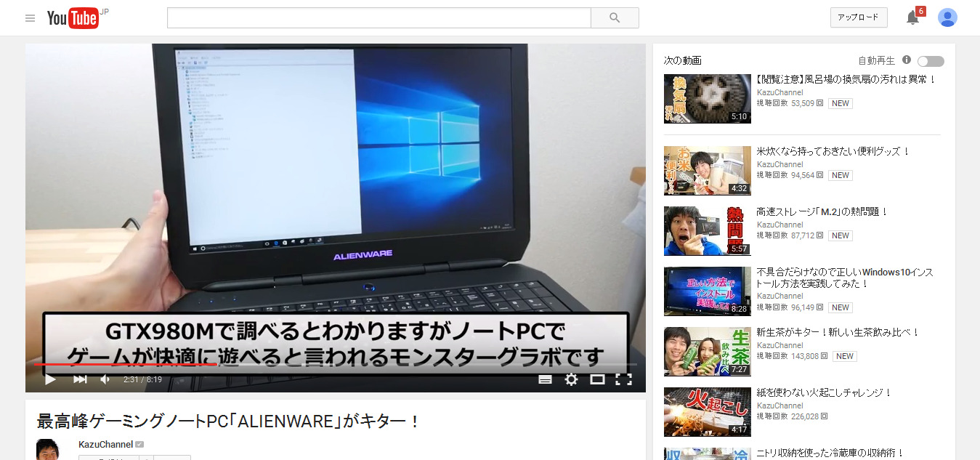Click KazuChannel under 風呂場の換気扇 video
The height and width of the screenshot is (460, 980).
pos(780,92)
